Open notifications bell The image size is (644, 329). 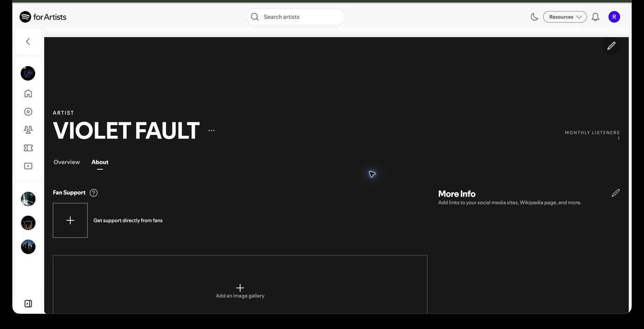(x=595, y=17)
